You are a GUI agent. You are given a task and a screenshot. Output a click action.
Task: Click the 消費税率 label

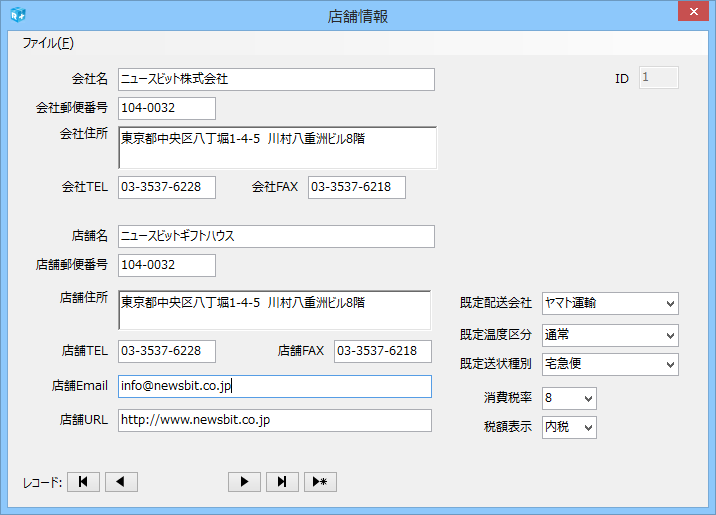coord(508,398)
